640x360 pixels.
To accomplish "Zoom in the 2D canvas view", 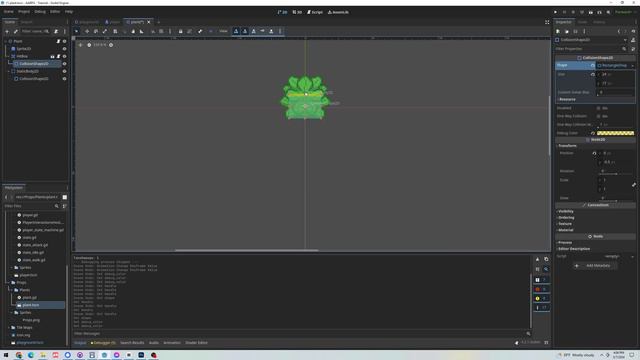I will (111, 45).
